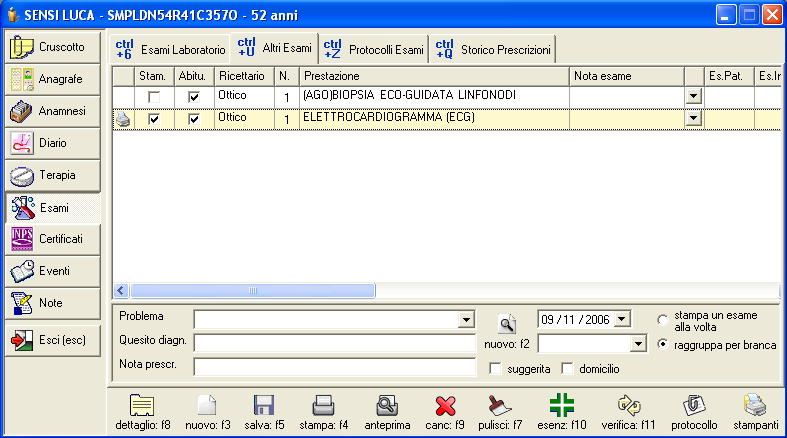Click the canc f9 red X icon
Viewport: 787px width, 438px height.
[446, 405]
